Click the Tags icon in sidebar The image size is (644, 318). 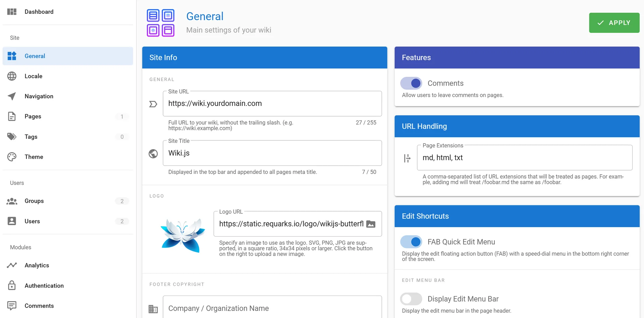[x=12, y=136]
